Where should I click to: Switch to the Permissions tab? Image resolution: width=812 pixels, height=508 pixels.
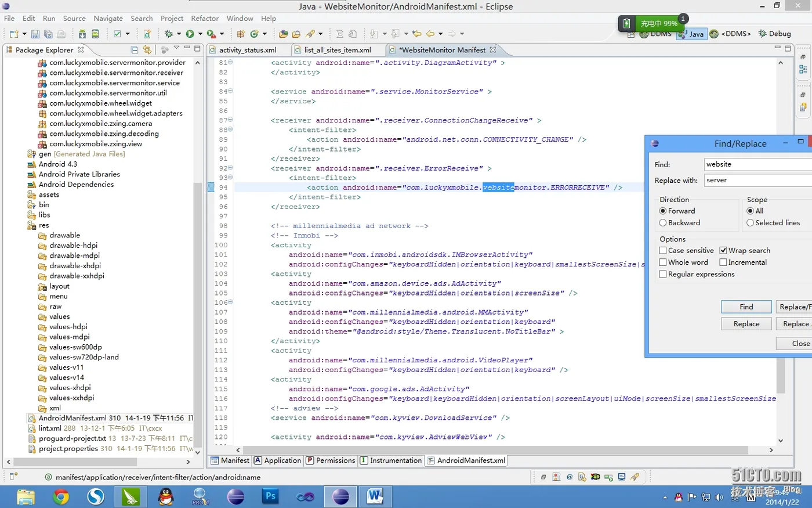pyautogui.click(x=331, y=460)
